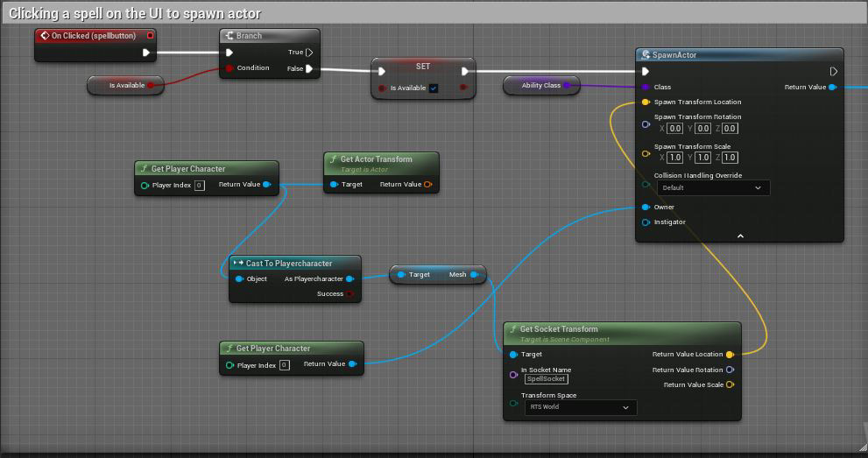868x458 pixels.
Task: Click the On Clicked (spellbutton) event node title
Action: click(94, 35)
